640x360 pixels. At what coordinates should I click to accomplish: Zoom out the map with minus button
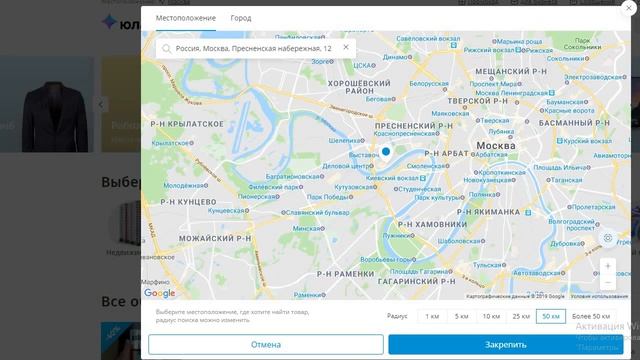point(608,282)
